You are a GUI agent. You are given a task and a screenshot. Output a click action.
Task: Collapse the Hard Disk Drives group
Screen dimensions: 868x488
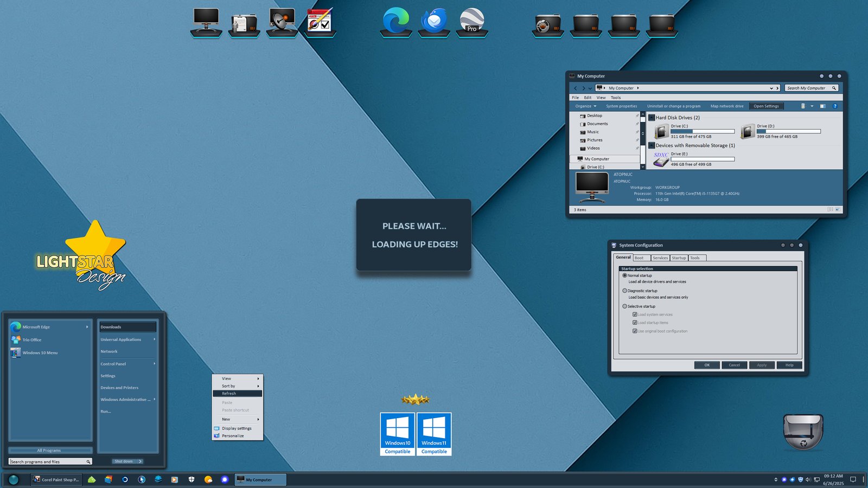point(652,118)
